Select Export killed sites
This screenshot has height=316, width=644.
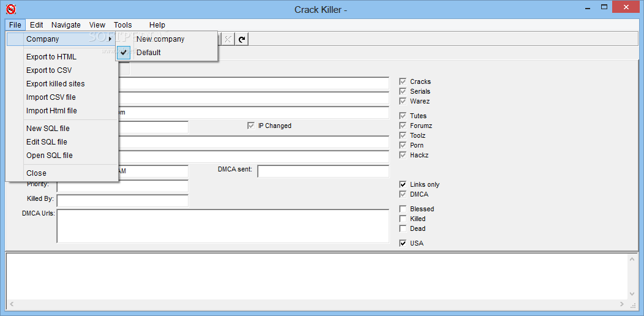(x=62, y=84)
